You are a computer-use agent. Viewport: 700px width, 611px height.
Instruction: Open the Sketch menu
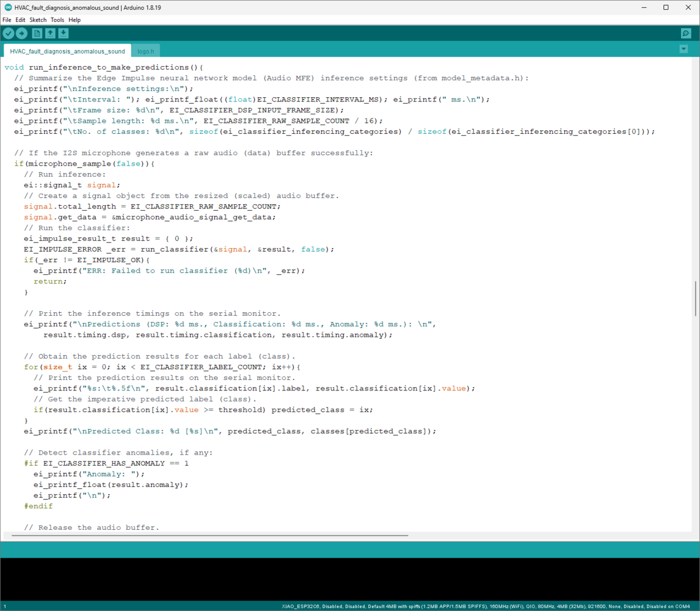click(38, 20)
